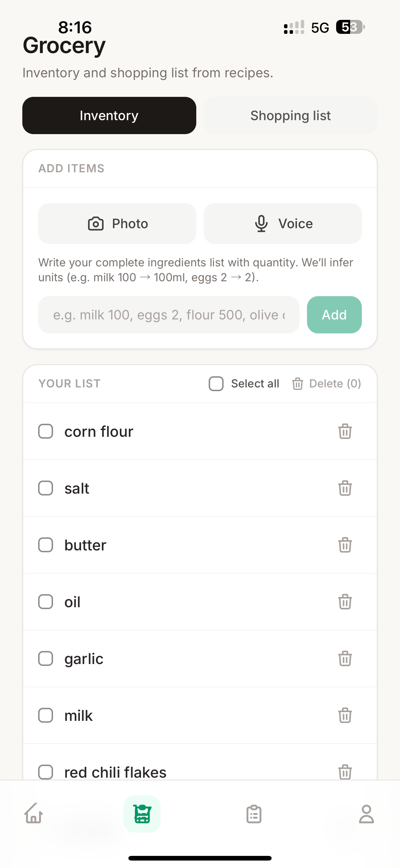This screenshot has width=400, height=868.
Task: Focus the ingredients text input field
Action: (x=169, y=315)
